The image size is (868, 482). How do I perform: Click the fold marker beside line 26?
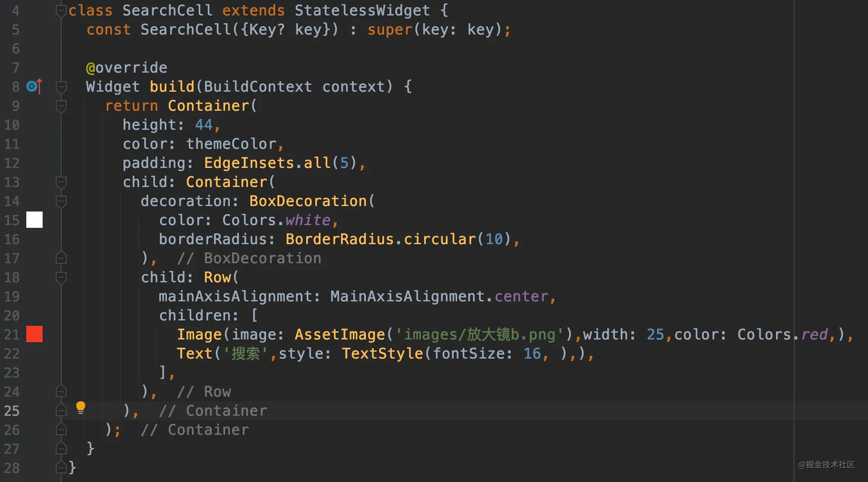(61, 429)
